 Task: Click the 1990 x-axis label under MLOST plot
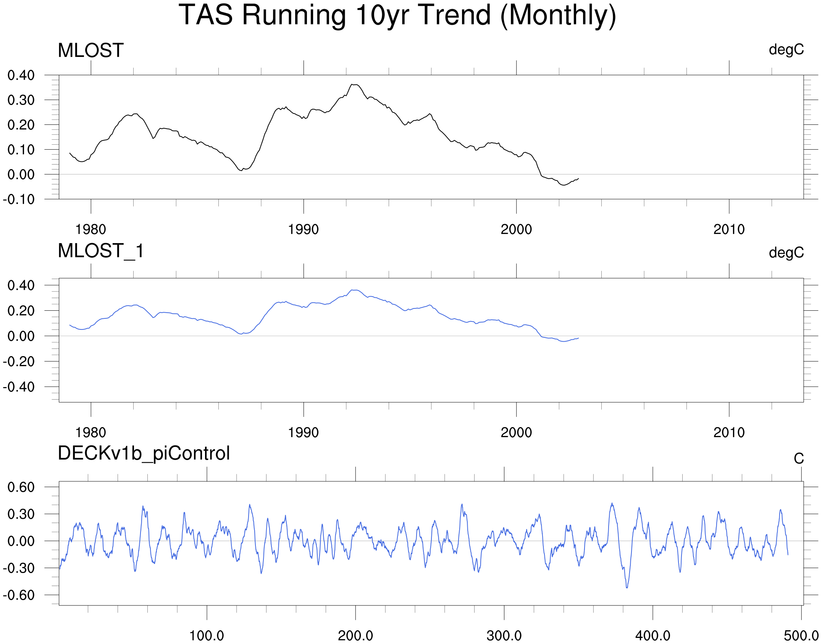(303, 229)
